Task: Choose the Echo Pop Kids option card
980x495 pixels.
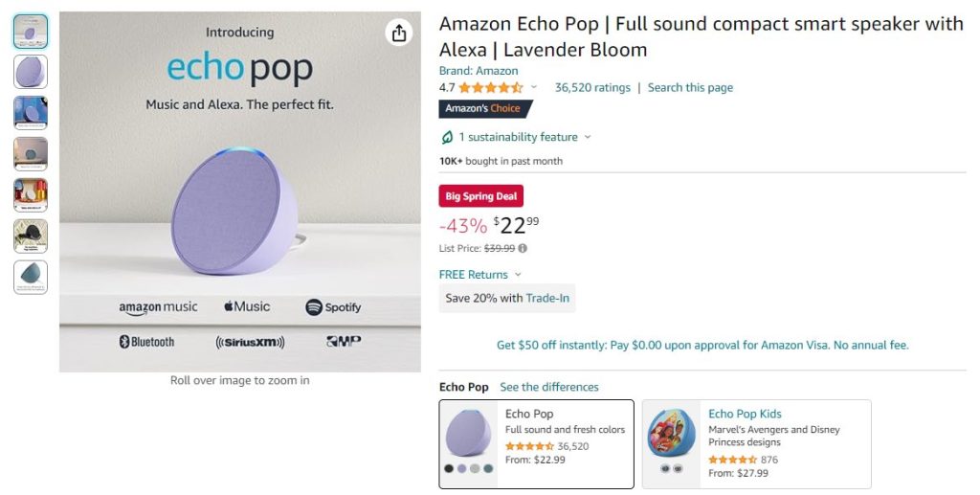Action: tap(756, 443)
